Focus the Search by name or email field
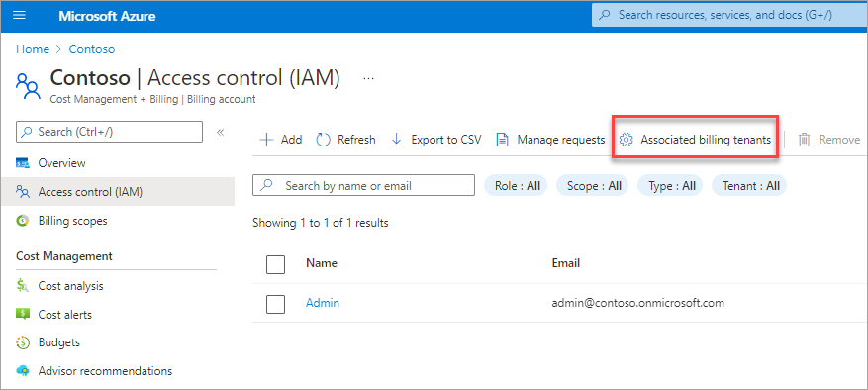The image size is (868, 390). pos(363,185)
